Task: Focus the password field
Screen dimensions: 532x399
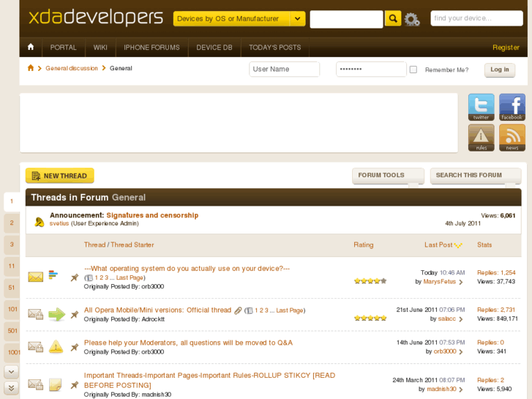Action: (371, 70)
